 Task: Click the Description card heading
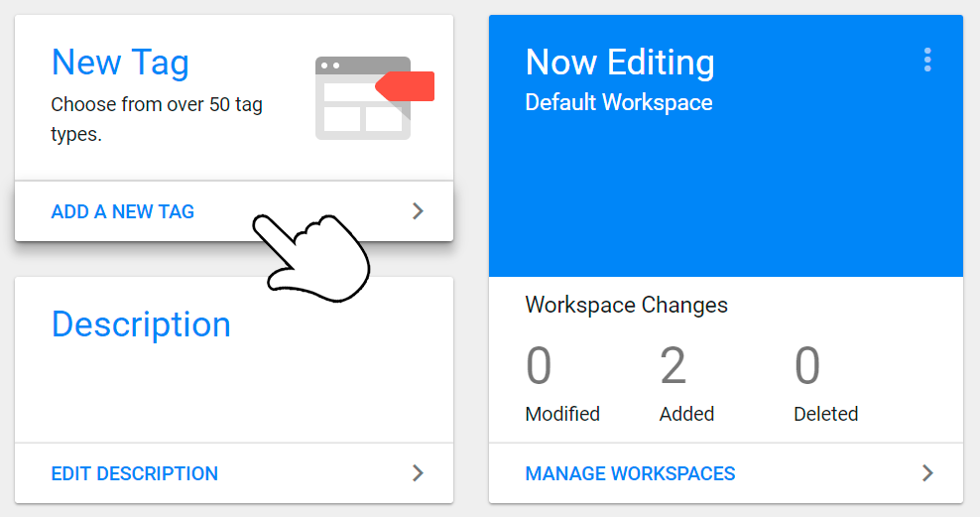pos(141,324)
